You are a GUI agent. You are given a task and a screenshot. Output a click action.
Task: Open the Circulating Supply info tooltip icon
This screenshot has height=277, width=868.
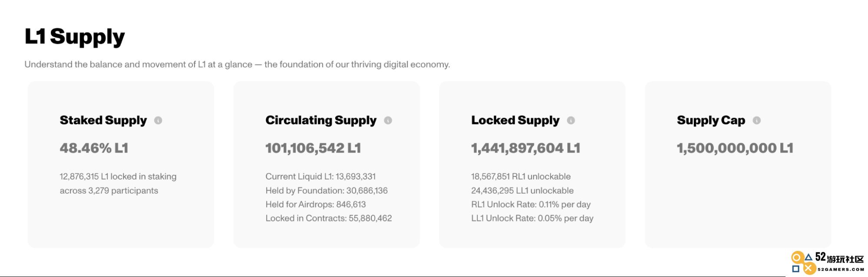point(388,121)
